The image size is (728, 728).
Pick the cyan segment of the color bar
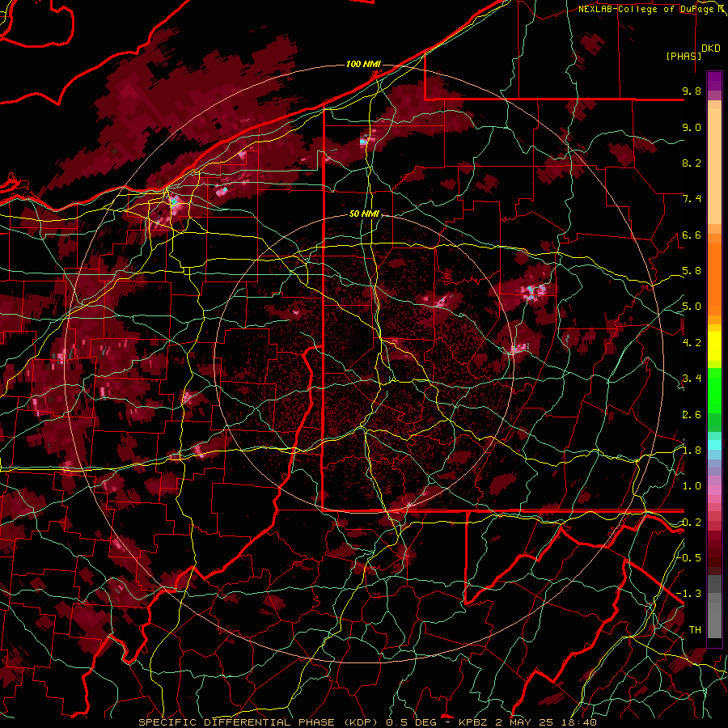click(714, 444)
